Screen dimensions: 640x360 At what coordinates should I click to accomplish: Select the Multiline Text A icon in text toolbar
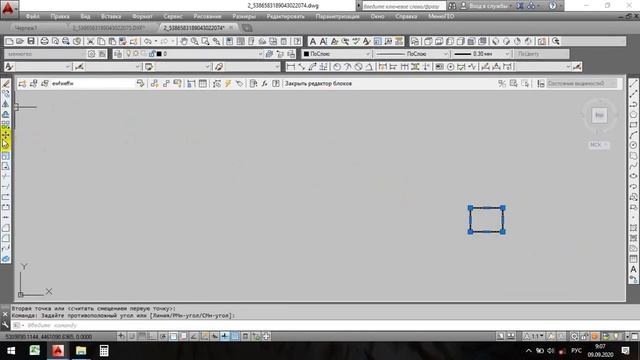(x=313, y=41)
